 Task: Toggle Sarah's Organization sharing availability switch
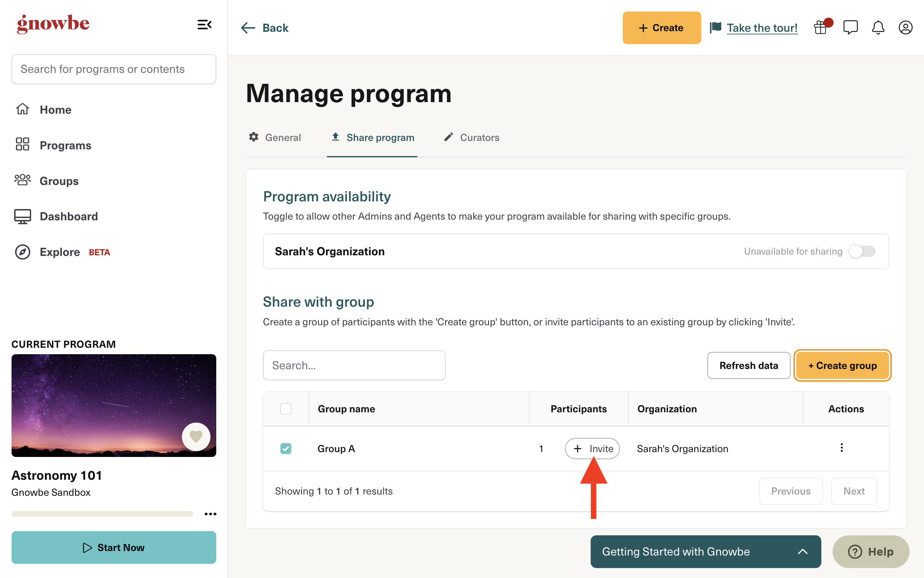(862, 251)
